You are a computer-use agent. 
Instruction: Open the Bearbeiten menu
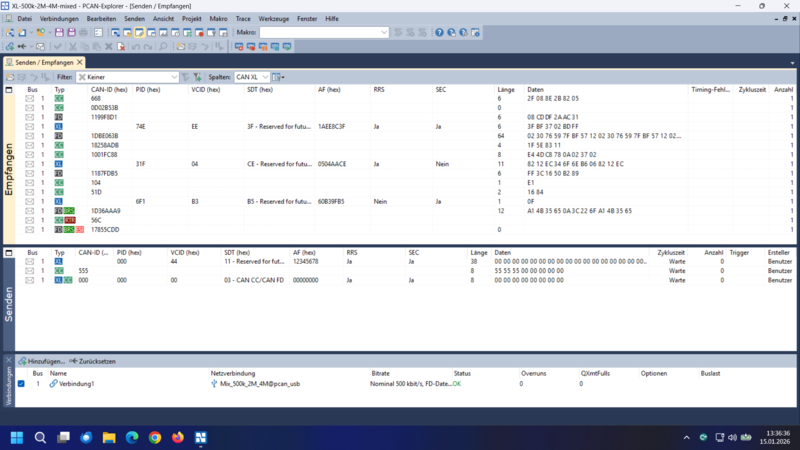[101, 19]
